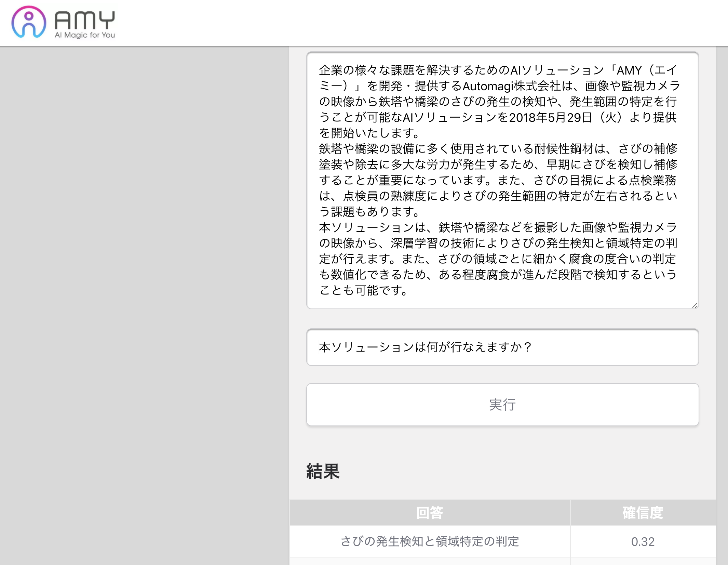Click the resize handle of the passage textarea
The image size is (728, 565).
(695, 305)
